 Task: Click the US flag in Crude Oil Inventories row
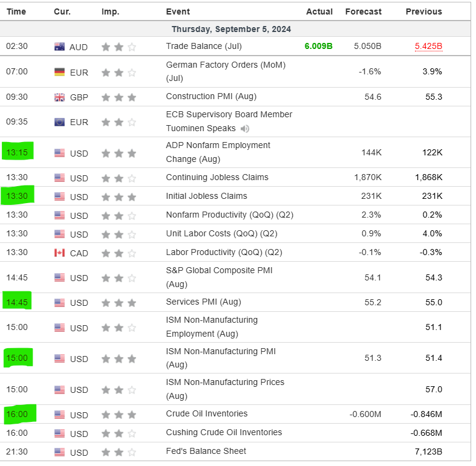click(59, 415)
